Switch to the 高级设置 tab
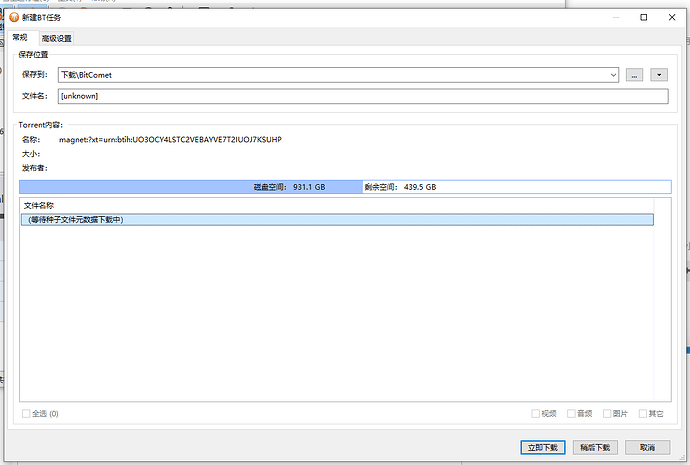This screenshot has width=690, height=465. (x=57, y=38)
